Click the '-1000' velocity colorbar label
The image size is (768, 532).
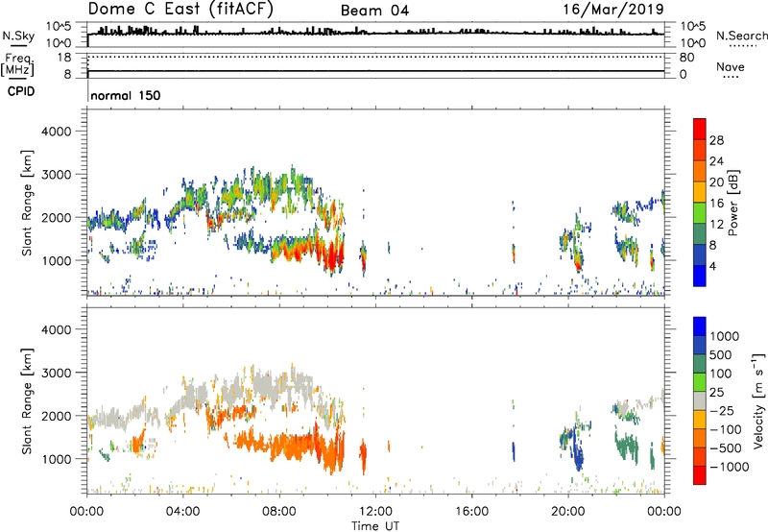729,467
